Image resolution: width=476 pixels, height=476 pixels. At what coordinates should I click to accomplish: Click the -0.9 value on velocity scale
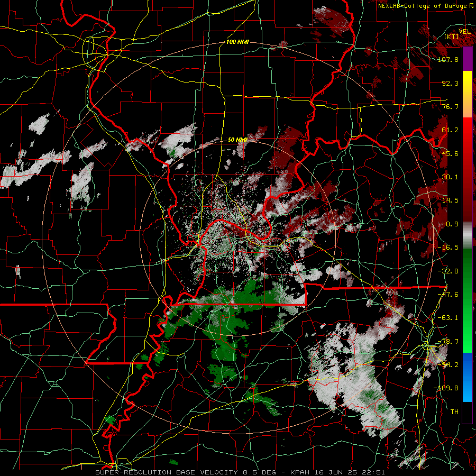pos(450,224)
